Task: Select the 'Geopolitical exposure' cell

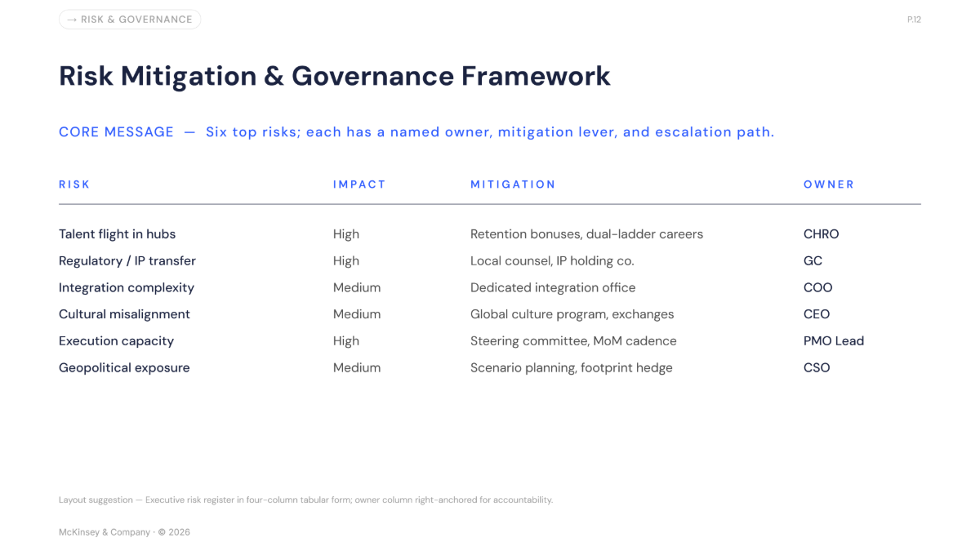Action: (x=124, y=368)
